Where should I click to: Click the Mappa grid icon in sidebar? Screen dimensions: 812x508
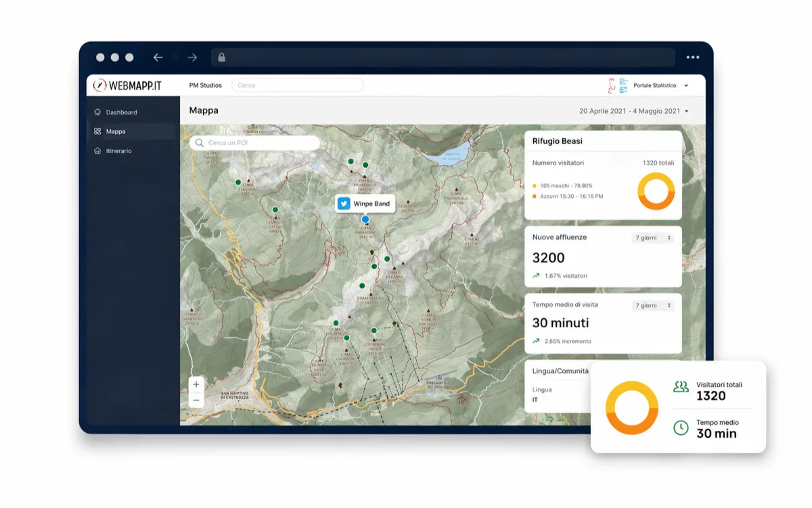(97, 131)
